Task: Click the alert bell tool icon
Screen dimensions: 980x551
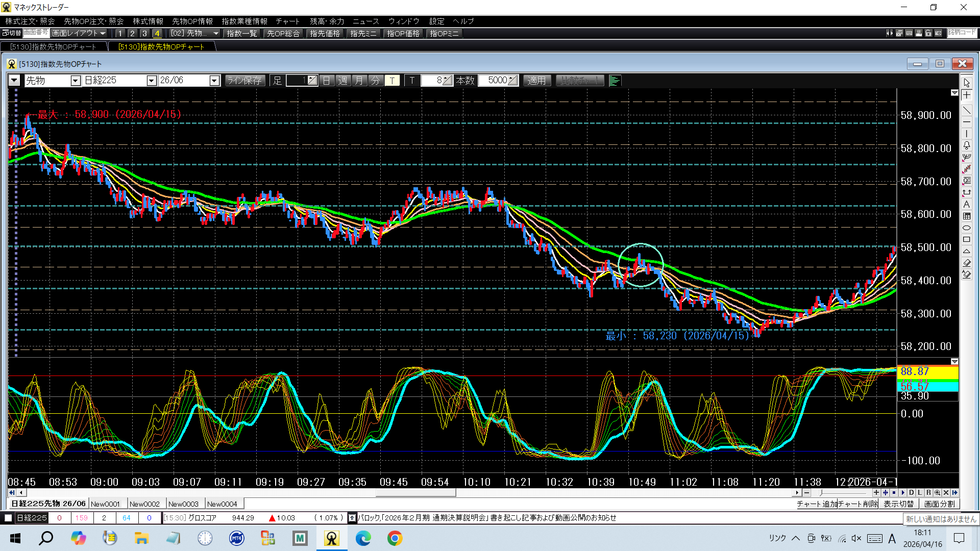Action: point(967,146)
